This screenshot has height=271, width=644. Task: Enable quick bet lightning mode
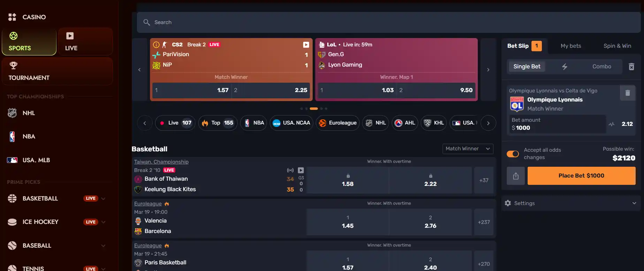[565, 67]
